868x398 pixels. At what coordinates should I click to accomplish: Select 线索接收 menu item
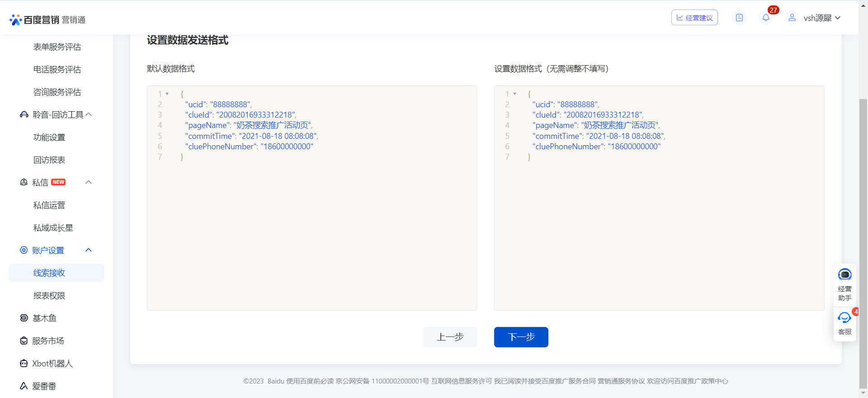coord(57,273)
